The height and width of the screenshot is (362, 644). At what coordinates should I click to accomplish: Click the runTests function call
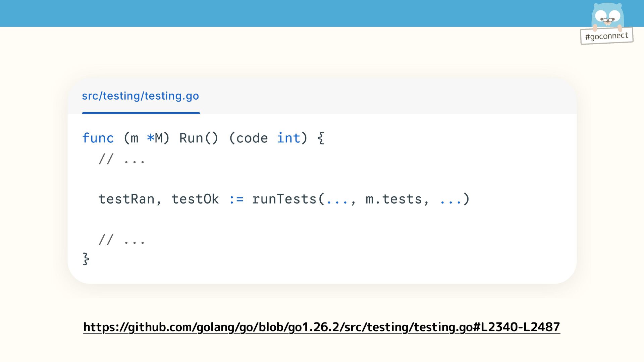point(284,199)
